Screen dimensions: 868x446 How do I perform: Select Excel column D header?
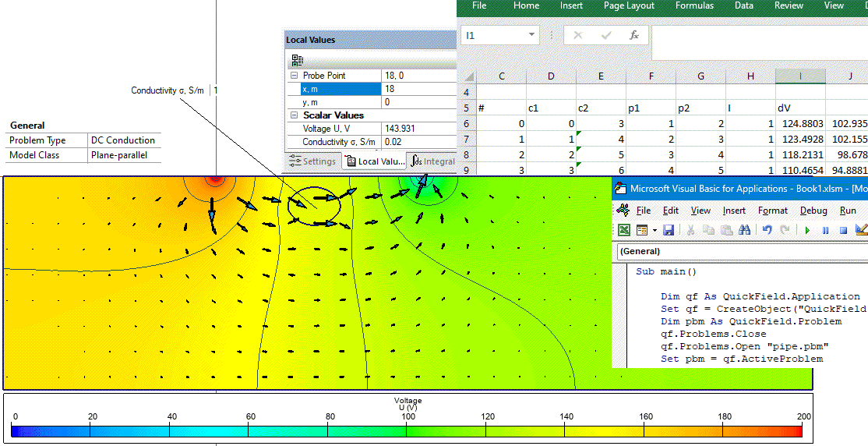pyautogui.click(x=551, y=76)
